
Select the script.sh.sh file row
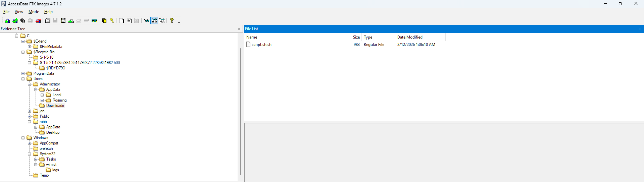(x=345, y=45)
